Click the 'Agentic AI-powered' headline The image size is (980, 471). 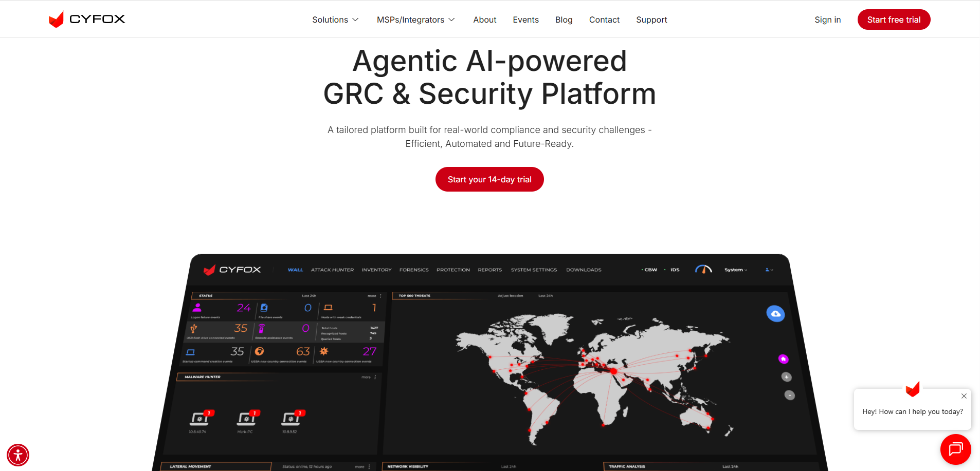click(489, 61)
